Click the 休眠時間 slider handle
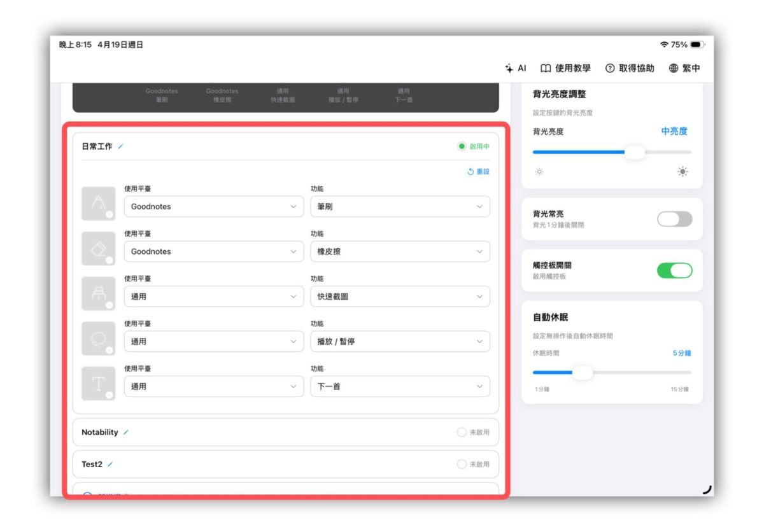Screen dimensions: 764x532 582,372
